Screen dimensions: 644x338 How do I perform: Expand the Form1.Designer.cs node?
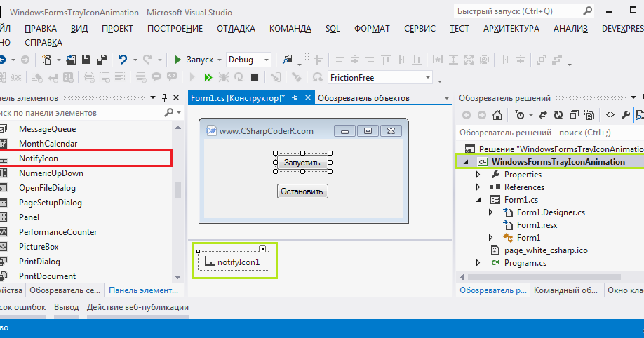click(491, 212)
